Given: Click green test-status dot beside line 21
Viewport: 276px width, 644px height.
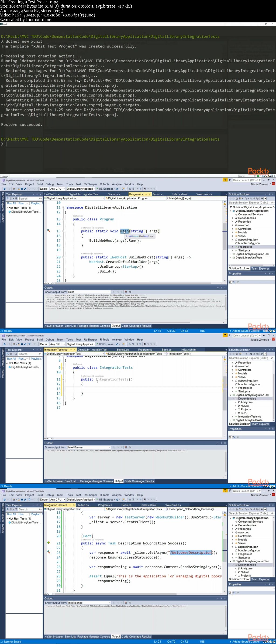Looking at the screenshot, I should [x=49, y=542].
